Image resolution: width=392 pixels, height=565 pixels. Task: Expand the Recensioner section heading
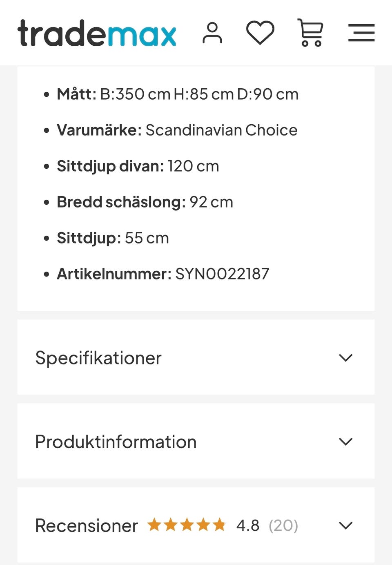coord(87,525)
